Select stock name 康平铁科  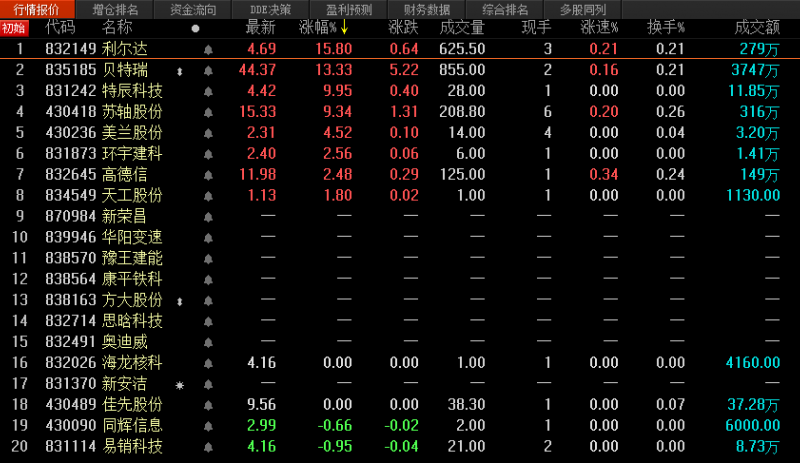(x=132, y=279)
